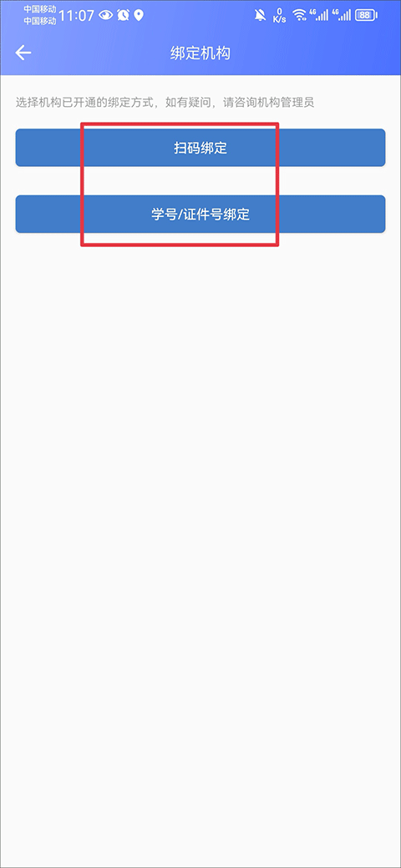Viewport: 401px width, 868px height.
Task: Select the 学号/证件号绑定 button
Action: (x=200, y=214)
